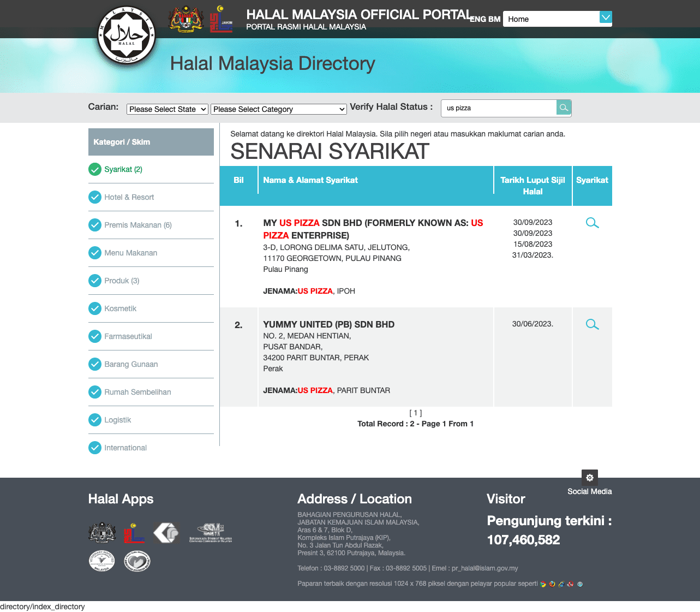Open details magnifier for YUMMY UNITED (PB) SDN BHD
Screen dimensions: 700x612
[592, 324]
